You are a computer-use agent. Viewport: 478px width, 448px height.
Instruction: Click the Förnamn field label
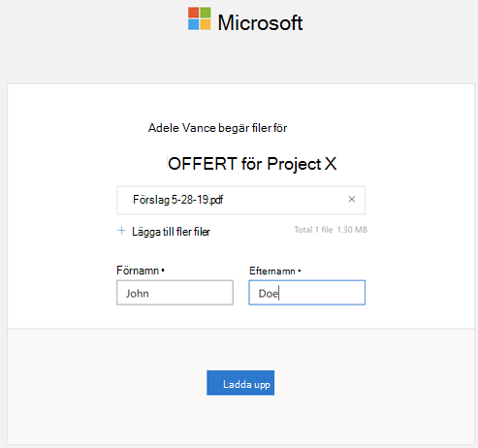pos(138,271)
